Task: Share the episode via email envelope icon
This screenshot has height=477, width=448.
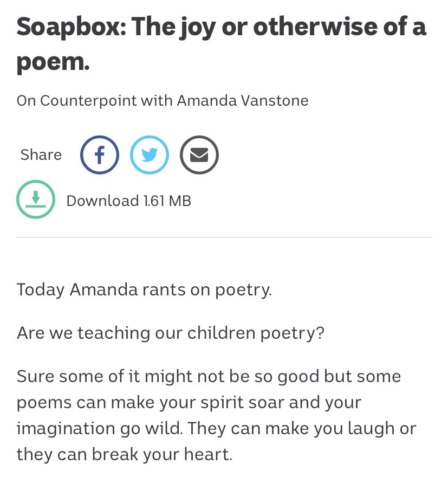Action: click(199, 155)
